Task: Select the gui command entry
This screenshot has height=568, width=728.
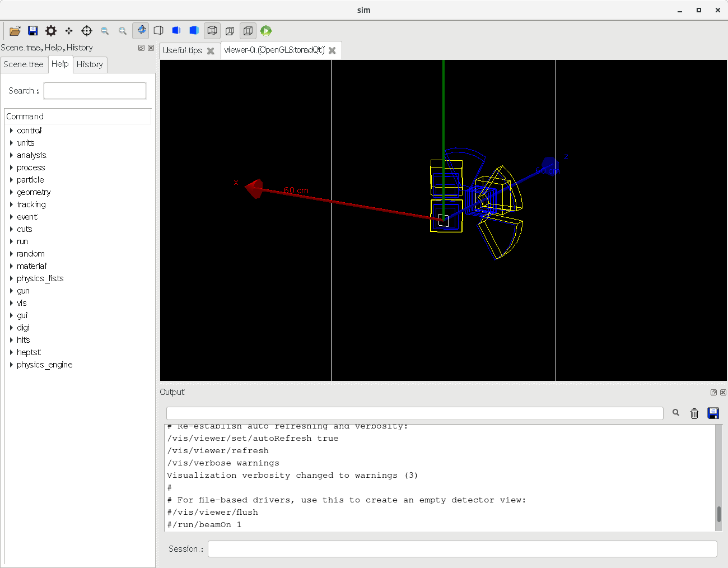Action: [22, 315]
